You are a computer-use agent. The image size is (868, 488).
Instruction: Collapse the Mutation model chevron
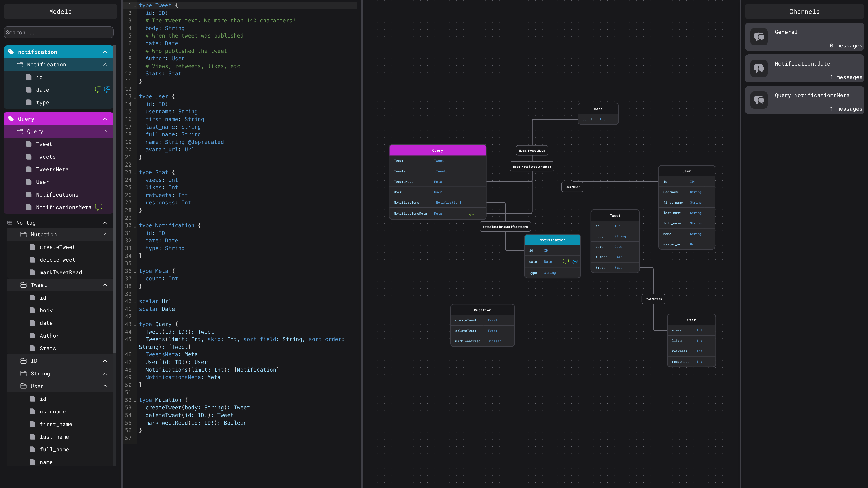(x=105, y=235)
